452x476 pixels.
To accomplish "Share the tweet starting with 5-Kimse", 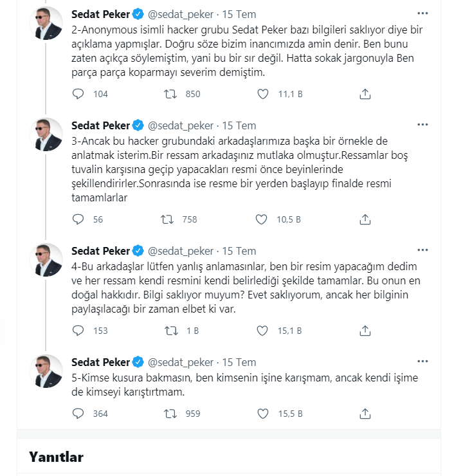I will pyautogui.click(x=365, y=414).
